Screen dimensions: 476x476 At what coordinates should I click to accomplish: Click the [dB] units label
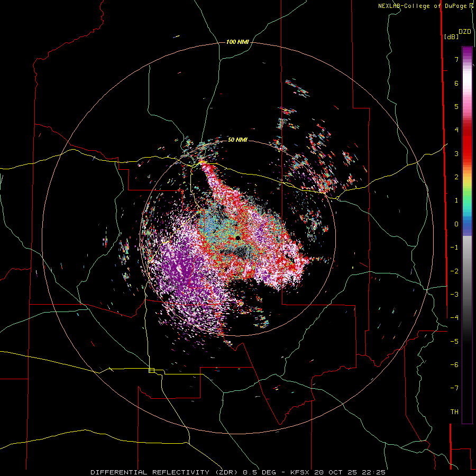point(452,36)
